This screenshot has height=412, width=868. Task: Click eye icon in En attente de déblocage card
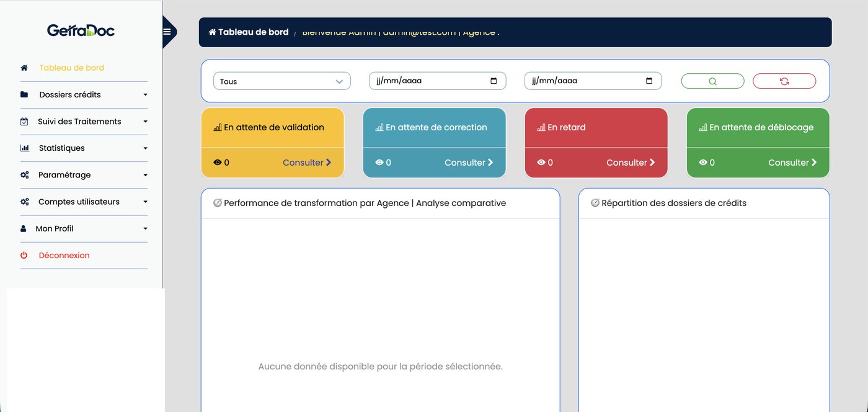[x=703, y=163]
